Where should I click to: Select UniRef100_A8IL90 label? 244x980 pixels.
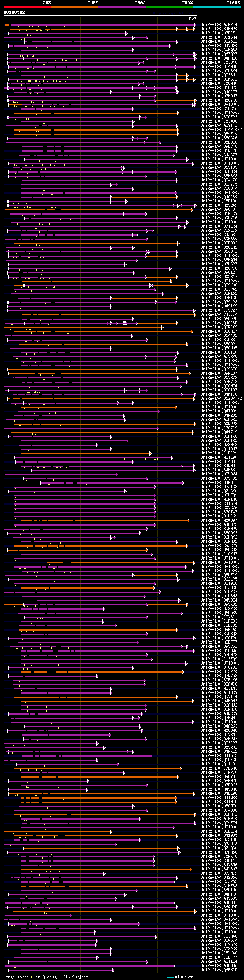[219, 458]
